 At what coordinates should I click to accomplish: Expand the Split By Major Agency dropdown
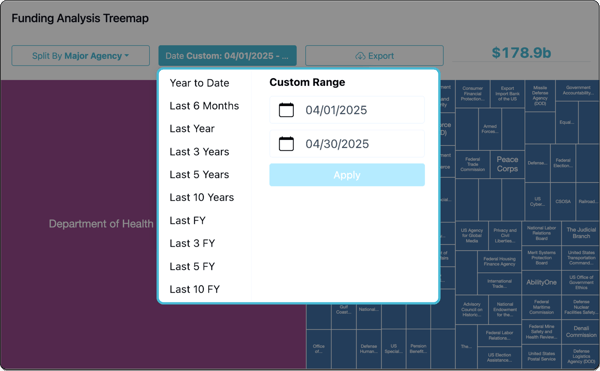[x=80, y=56]
